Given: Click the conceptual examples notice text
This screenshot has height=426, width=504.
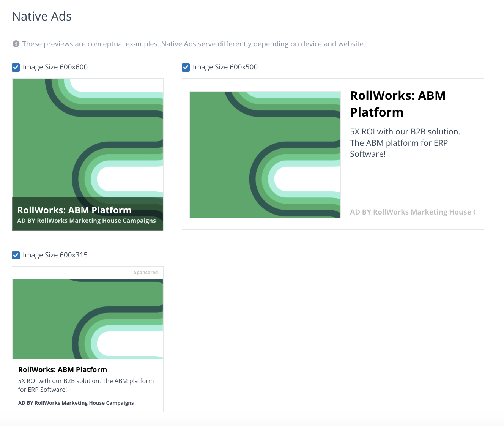Looking at the screenshot, I should pos(194,44).
